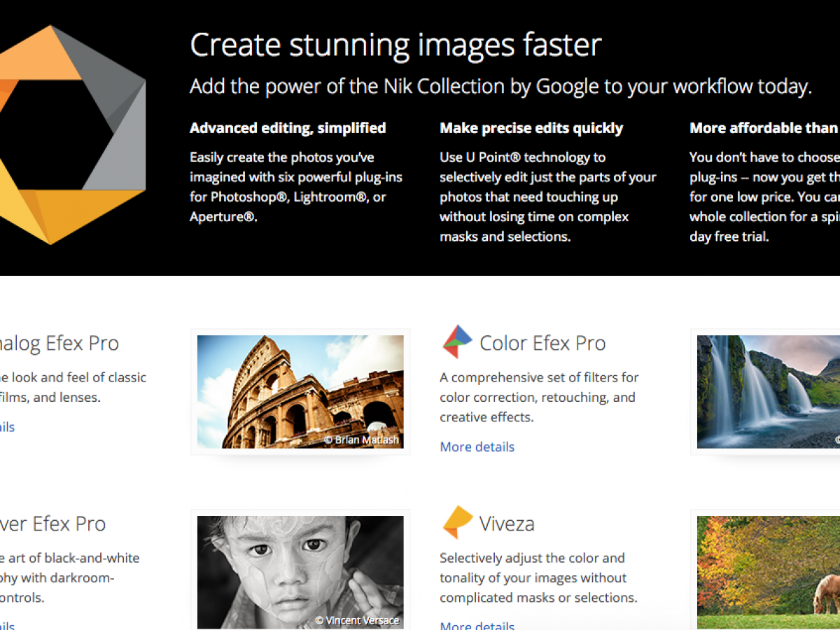Viewport: 840px width, 630px height.
Task: Open the black-and-white child portrait thumbnail
Action: (x=300, y=573)
